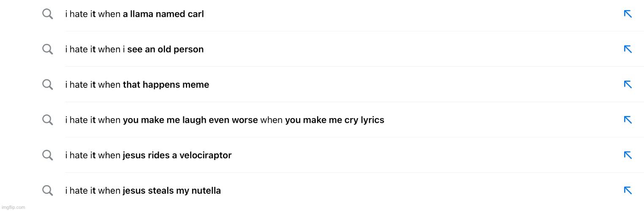Click the empty row area right of 'that happens meme'
Screen dimensions: 644x211
[x=414, y=85]
